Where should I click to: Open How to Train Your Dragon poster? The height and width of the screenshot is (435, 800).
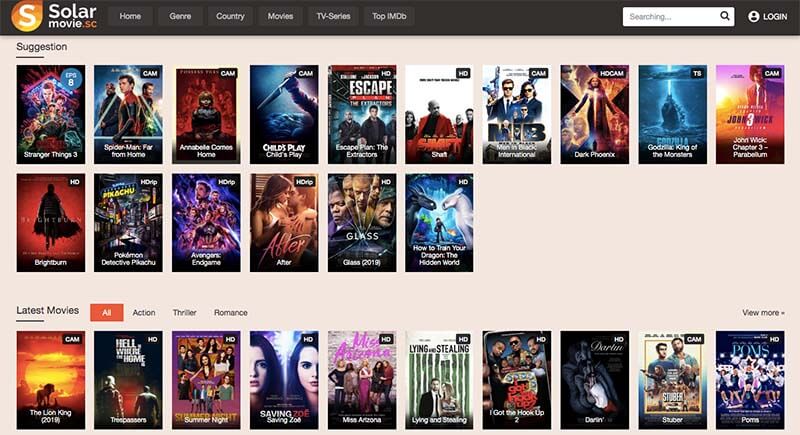coord(439,222)
